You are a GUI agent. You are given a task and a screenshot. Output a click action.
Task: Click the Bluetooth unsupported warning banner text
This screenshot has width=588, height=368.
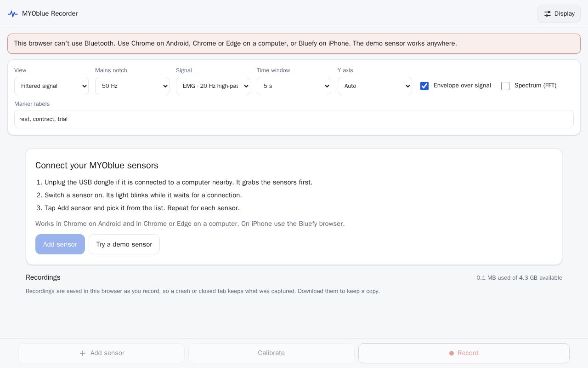[236, 44]
